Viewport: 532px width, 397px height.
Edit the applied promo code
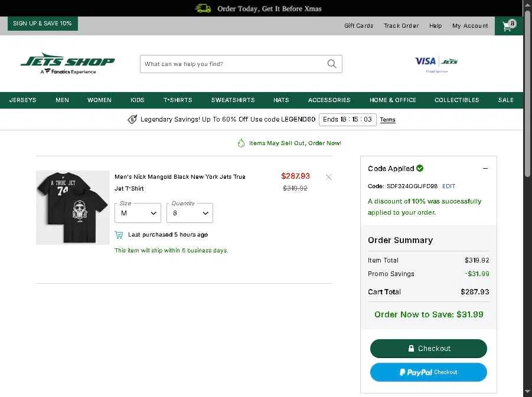tap(449, 186)
